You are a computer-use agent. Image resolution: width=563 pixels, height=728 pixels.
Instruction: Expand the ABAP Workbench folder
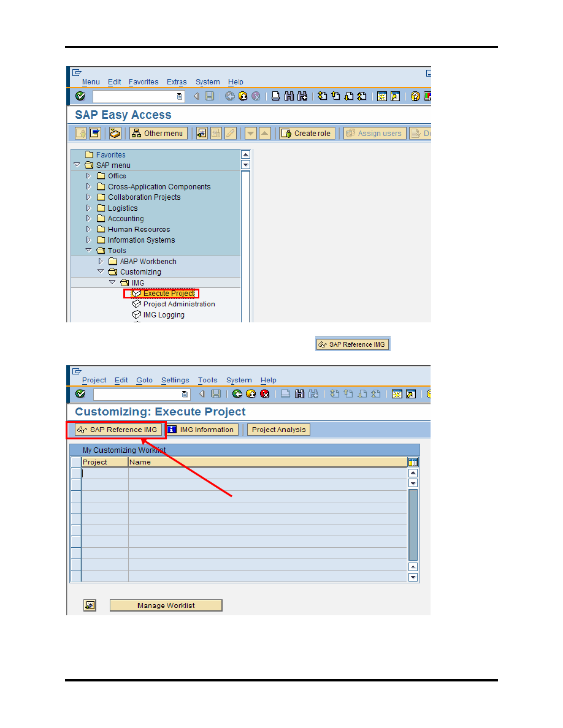click(x=101, y=262)
